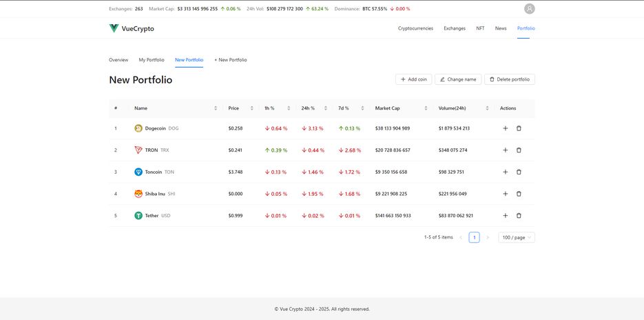Image resolution: width=644 pixels, height=320 pixels.
Task: Click BTC 57.55% dominance value
Action: click(375, 9)
